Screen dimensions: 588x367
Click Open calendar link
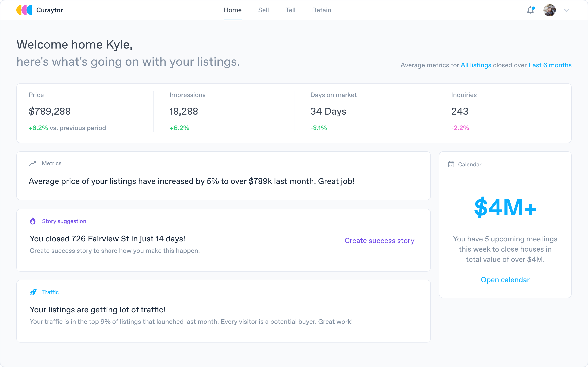click(505, 280)
